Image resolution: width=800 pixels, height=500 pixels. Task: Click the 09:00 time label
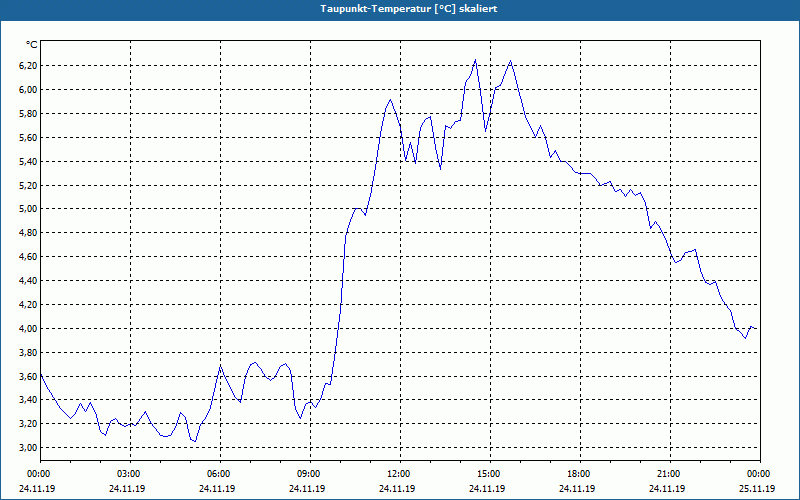pyautogui.click(x=310, y=474)
